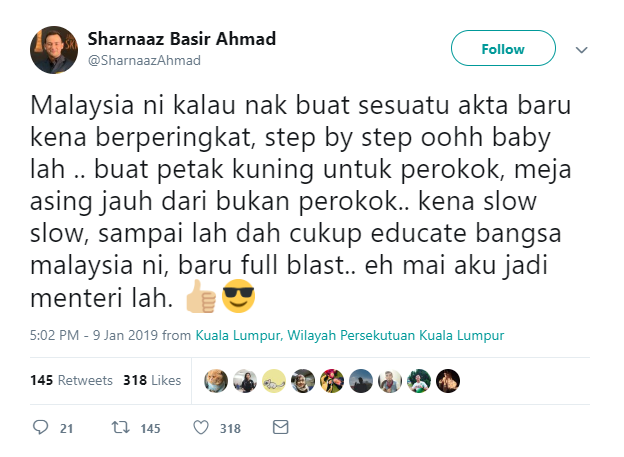
Task: Follow Sharnaaz Basir Ahmad
Action: 503,48
